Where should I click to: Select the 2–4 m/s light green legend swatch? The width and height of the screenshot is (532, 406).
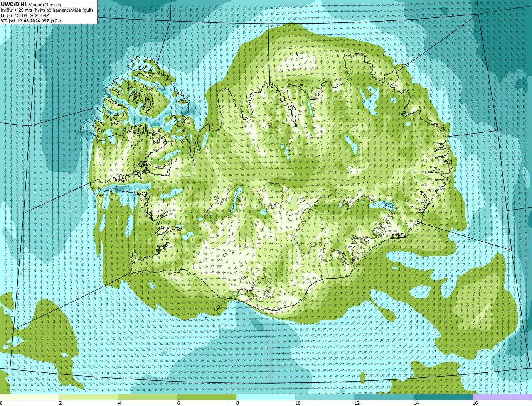point(89,397)
